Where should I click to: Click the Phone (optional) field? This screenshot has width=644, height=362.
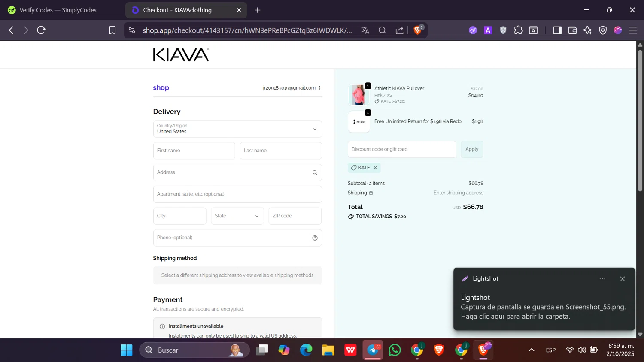coord(237,238)
